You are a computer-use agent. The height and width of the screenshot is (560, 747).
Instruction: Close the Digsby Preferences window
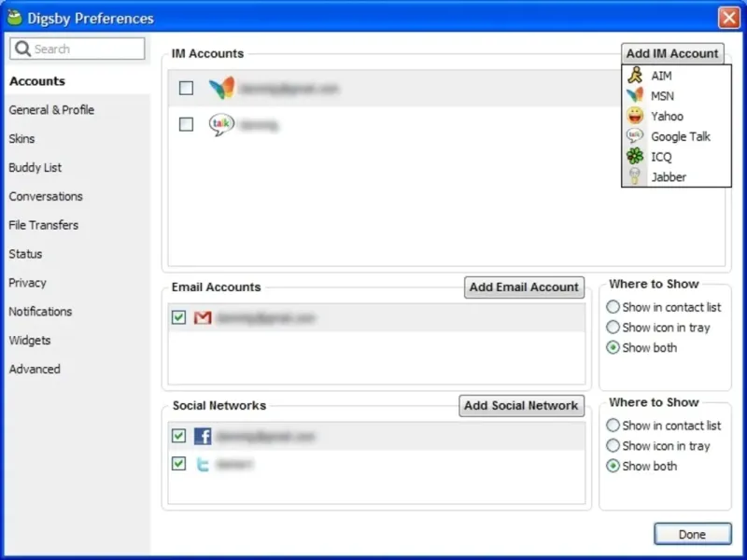pos(729,18)
